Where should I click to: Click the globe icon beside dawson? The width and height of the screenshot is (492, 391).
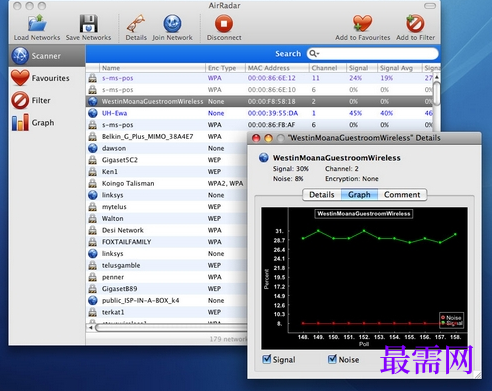(x=93, y=148)
